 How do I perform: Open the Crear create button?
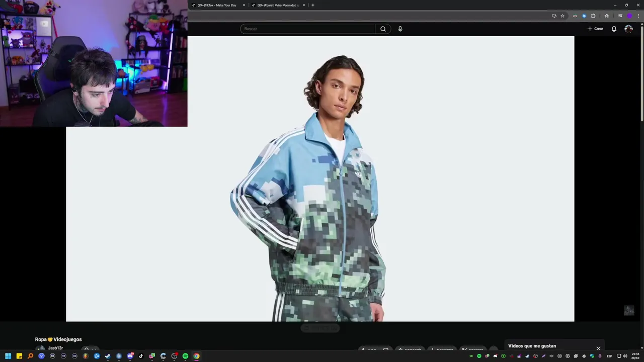pyautogui.click(x=595, y=29)
